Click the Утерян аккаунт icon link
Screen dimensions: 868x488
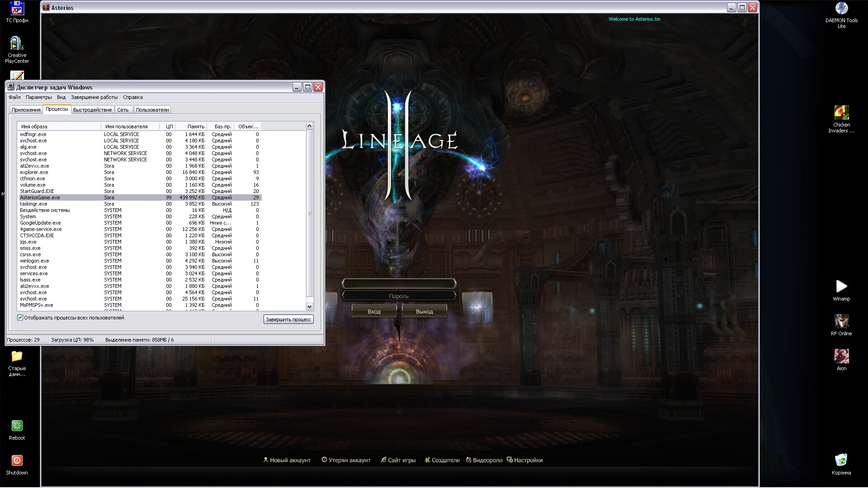pyautogui.click(x=346, y=460)
